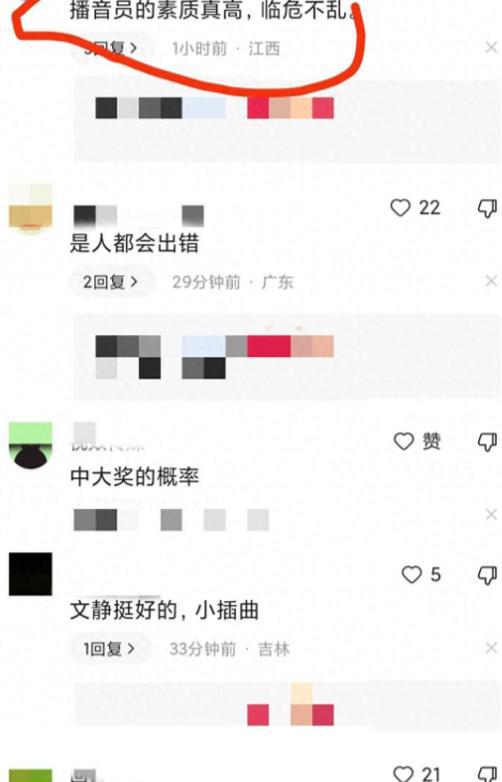Dismiss the Jiangxi comment with X icon
This screenshot has height=782, width=502.
point(491,47)
